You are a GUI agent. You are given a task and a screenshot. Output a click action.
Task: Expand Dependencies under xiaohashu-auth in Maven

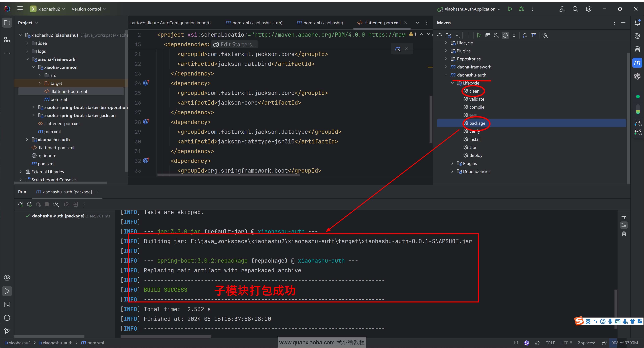(452, 171)
